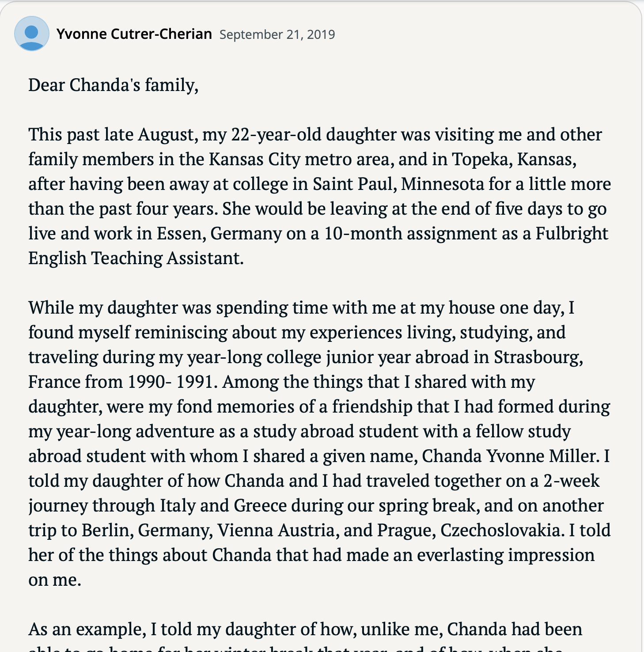Click "As an example" paragraph opening

(87, 629)
